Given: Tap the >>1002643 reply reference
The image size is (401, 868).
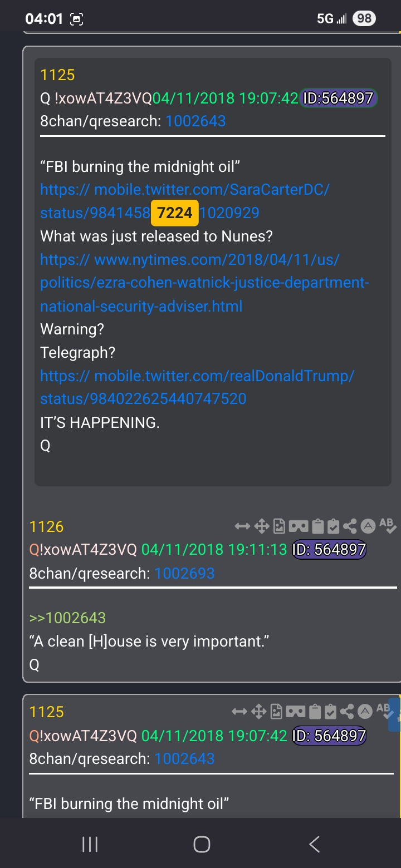Looking at the screenshot, I should click(x=67, y=618).
